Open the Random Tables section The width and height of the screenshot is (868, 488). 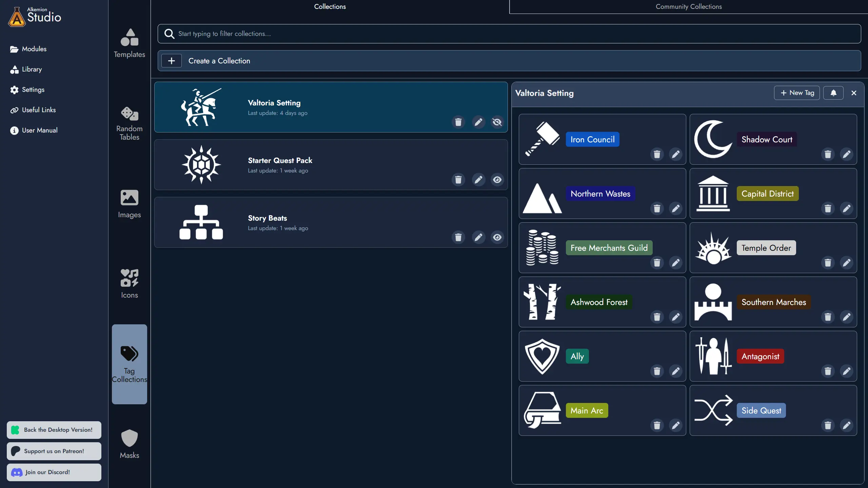tap(129, 124)
